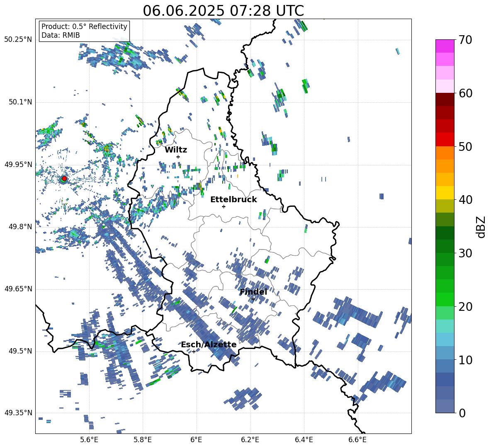Click the Wiltz location cross marker
This screenshot has height=448, width=491.
coord(178,157)
